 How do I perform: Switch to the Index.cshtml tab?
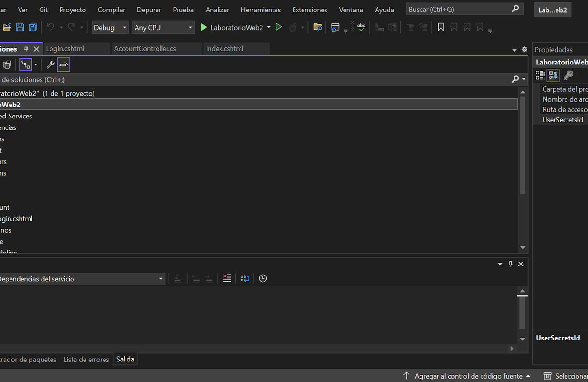click(236, 49)
